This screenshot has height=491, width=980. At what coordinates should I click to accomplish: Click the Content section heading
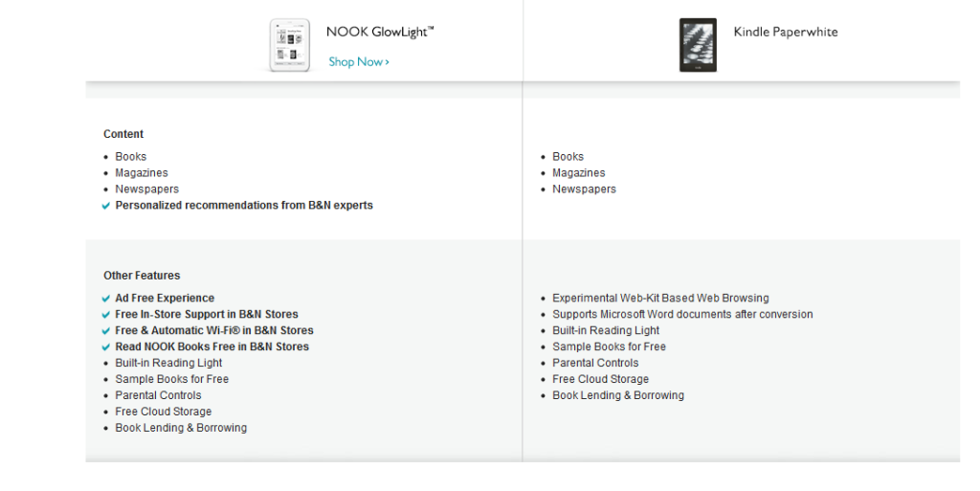[123, 134]
